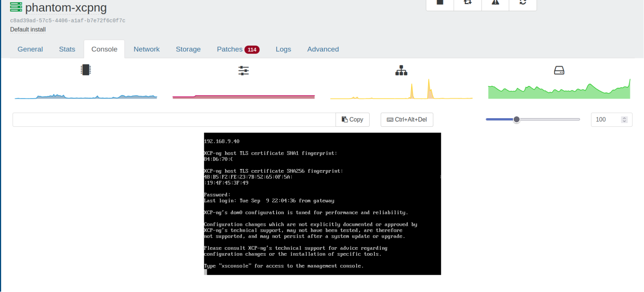Click the restart toolstack retweet icon
Image resolution: width=644 pixels, height=292 pixels.
tap(467, 3)
